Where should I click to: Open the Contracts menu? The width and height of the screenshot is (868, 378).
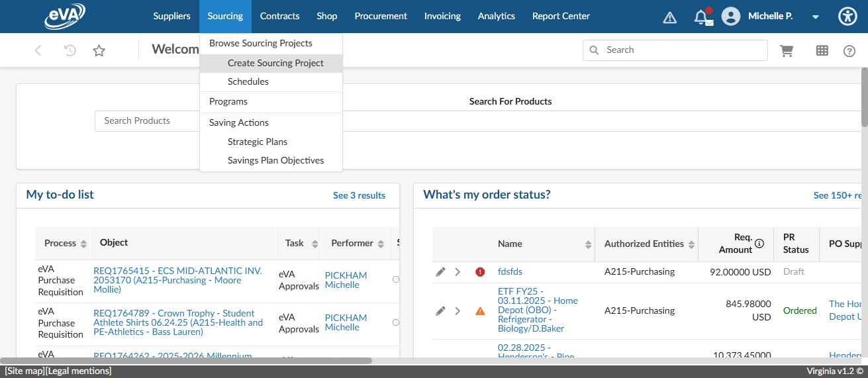coord(279,17)
